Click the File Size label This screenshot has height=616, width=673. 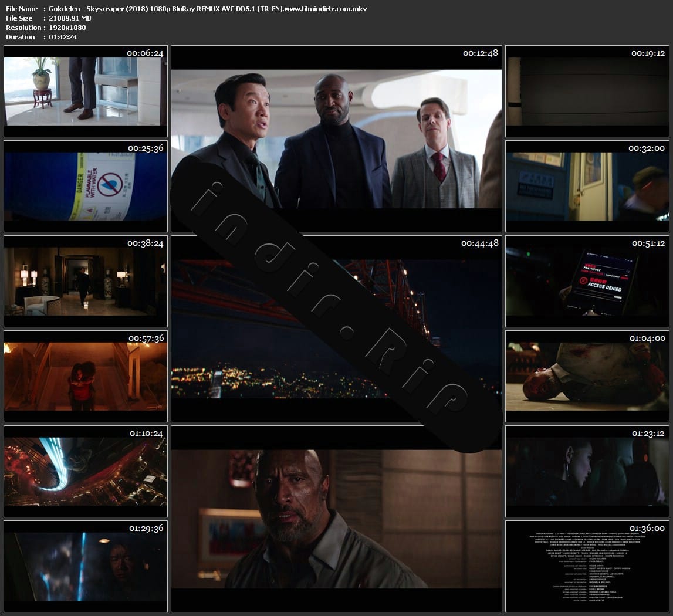pos(19,18)
